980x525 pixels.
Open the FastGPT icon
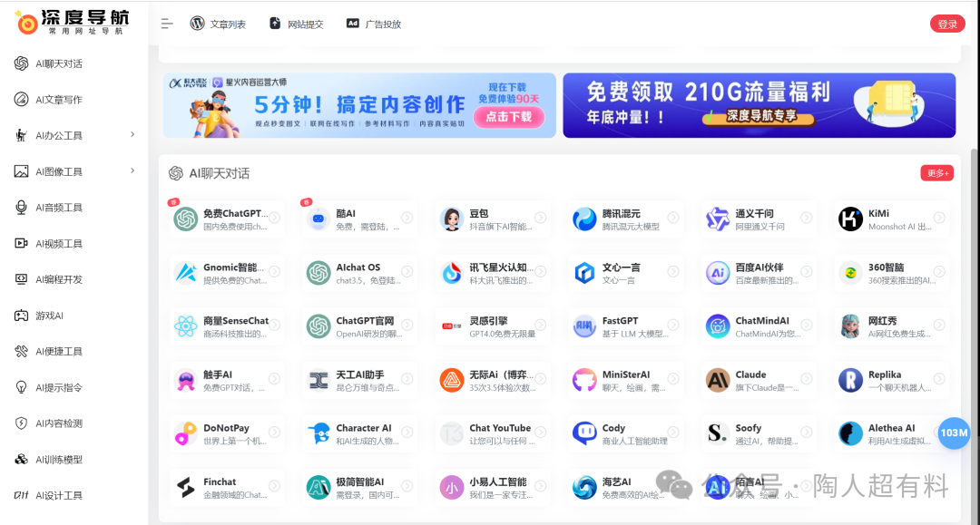click(x=584, y=326)
